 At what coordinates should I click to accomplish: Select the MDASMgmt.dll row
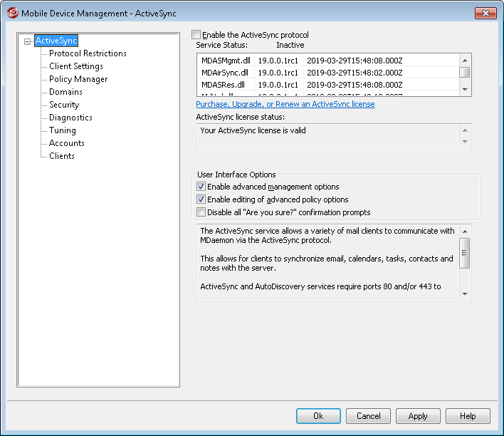[328, 61]
